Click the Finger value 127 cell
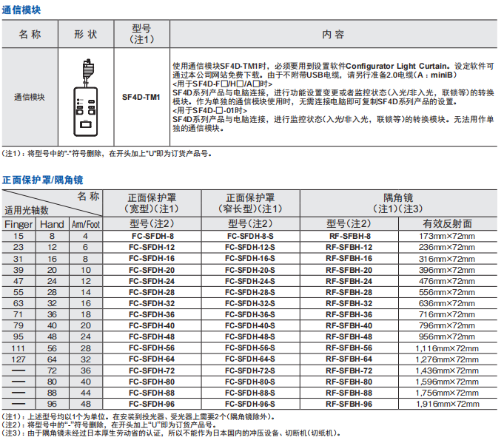504x440 pixels. click(x=19, y=359)
